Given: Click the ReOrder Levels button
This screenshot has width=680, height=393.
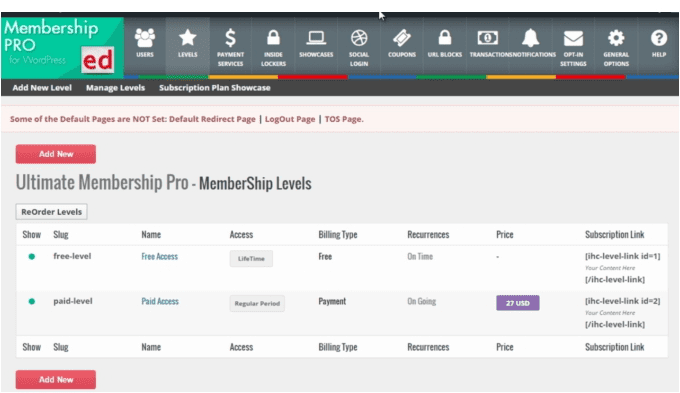Looking at the screenshot, I should coord(52,212).
